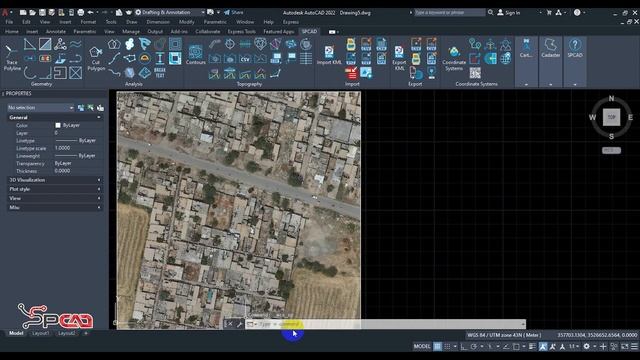The width and height of the screenshot is (640, 360).
Task: Toggle polar tracking in status bar
Action: tap(473, 347)
